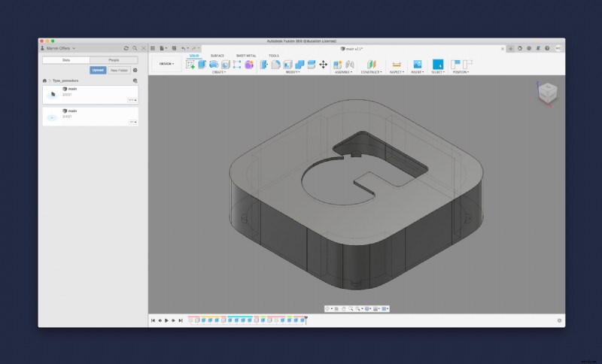Select the Create Sketch tool

tap(190, 65)
